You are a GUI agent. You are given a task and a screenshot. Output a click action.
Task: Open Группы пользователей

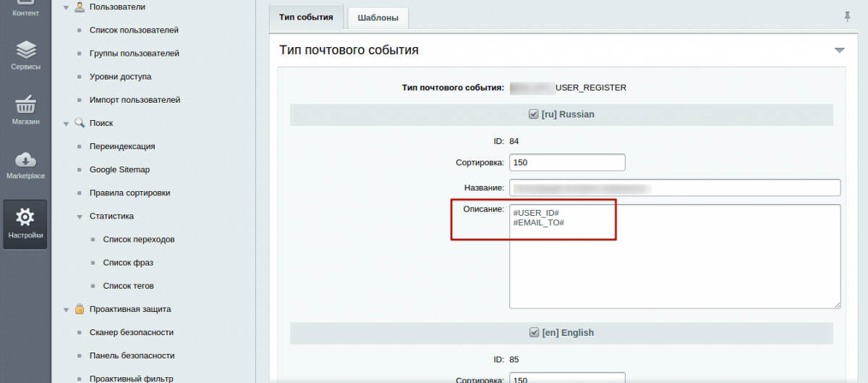(135, 54)
